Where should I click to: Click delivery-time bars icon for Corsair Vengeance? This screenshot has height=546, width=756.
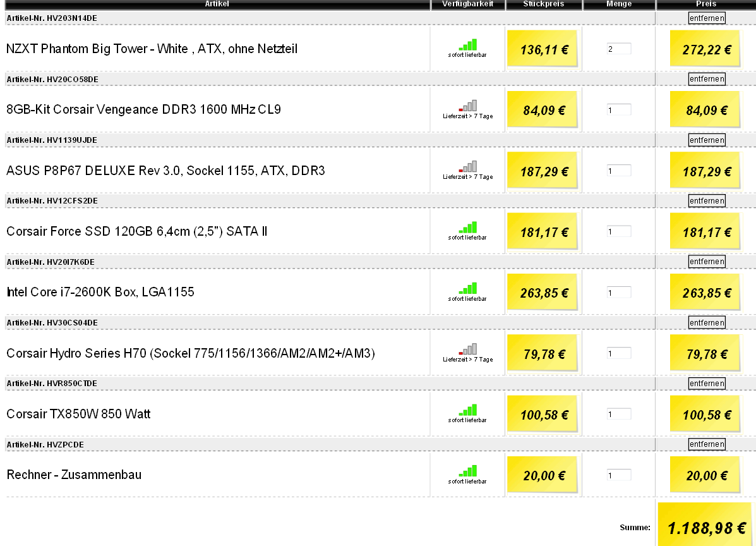(x=467, y=106)
